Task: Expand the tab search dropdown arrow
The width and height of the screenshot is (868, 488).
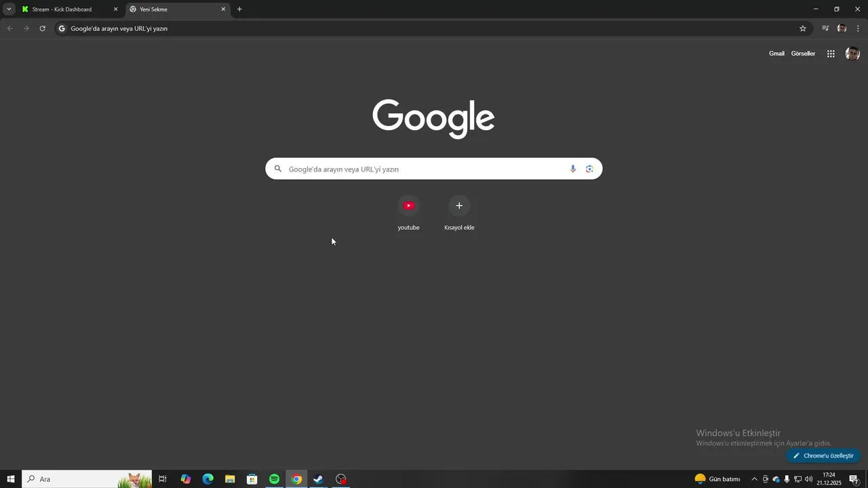Action: (x=9, y=9)
